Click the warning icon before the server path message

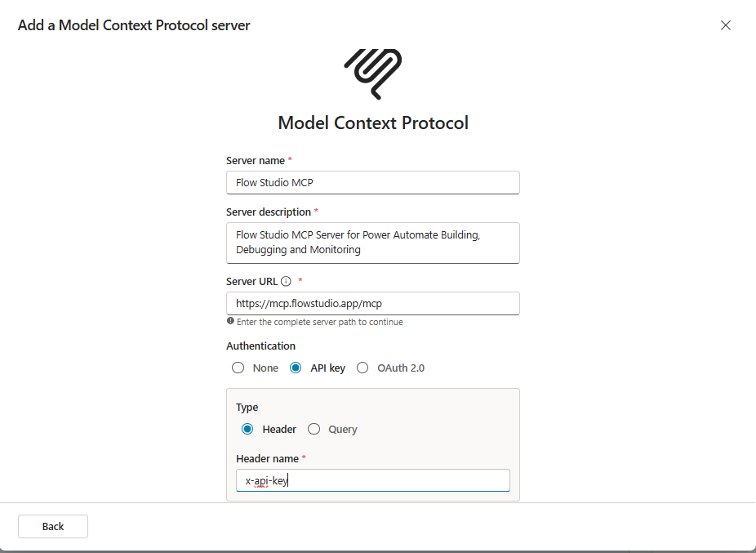coord(231,320)
